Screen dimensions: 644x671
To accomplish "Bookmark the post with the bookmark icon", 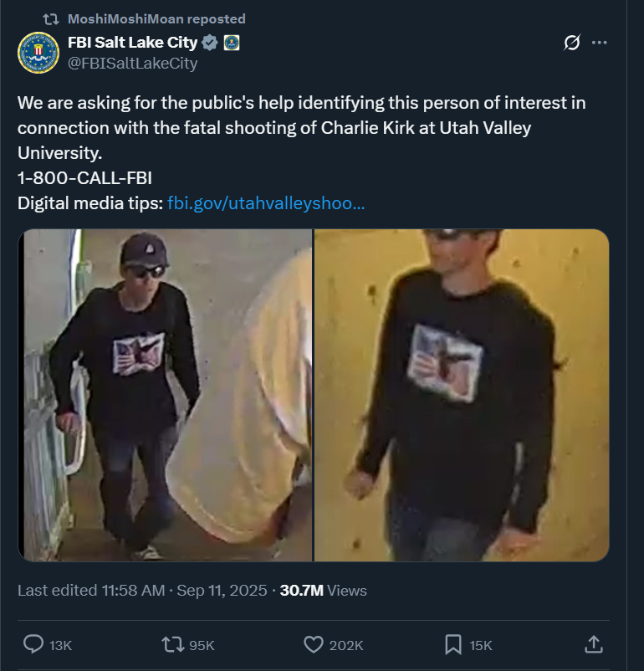I will click(x=453, y=644).
